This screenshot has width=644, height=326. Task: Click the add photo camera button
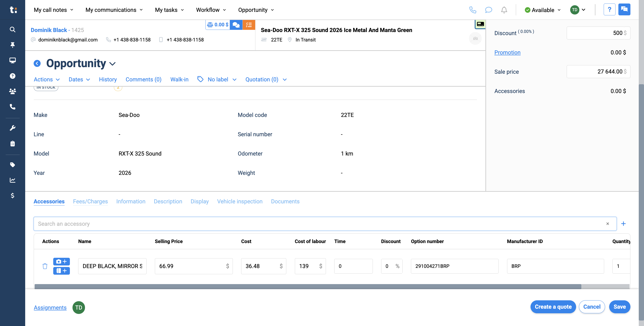pyautogui.click(x=61, y=262)
